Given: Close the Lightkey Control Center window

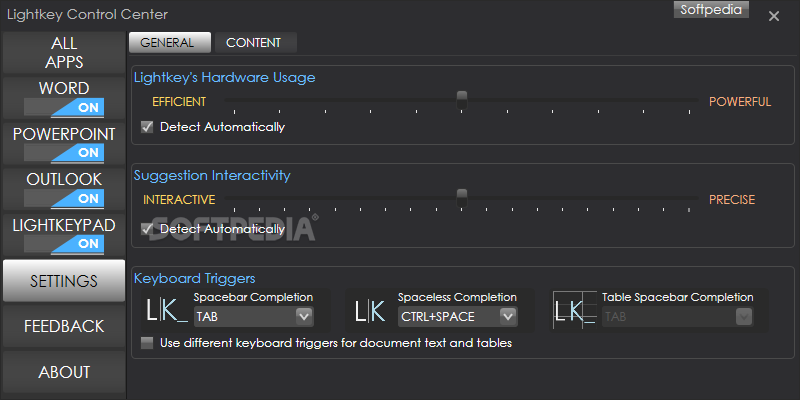Looking at the screenshot, I should pos(774,16).
